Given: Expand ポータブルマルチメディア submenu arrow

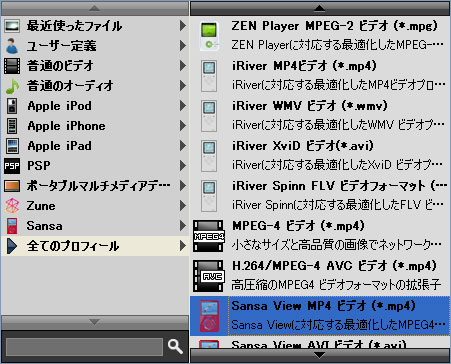Looking at the screenshot, I should tap(182, 186).
